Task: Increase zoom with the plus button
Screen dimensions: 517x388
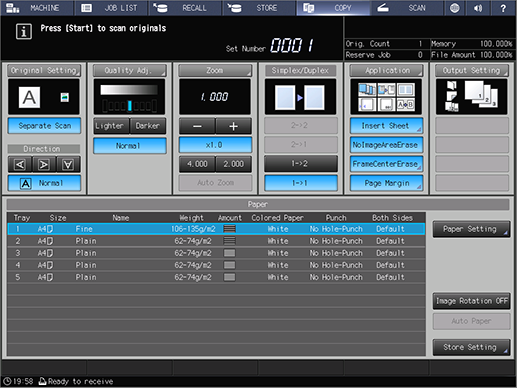Action: (233, 126)
